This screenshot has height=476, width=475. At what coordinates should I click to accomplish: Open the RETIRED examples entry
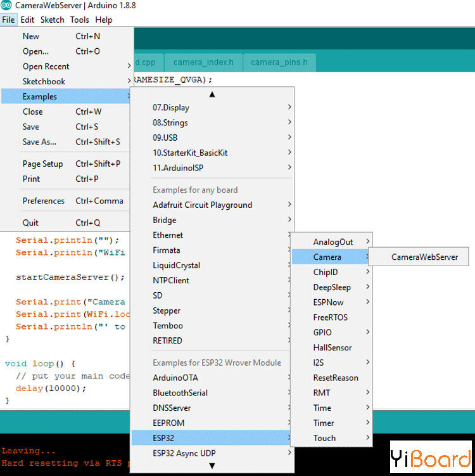pyautogui.click(x=211, y=340)
